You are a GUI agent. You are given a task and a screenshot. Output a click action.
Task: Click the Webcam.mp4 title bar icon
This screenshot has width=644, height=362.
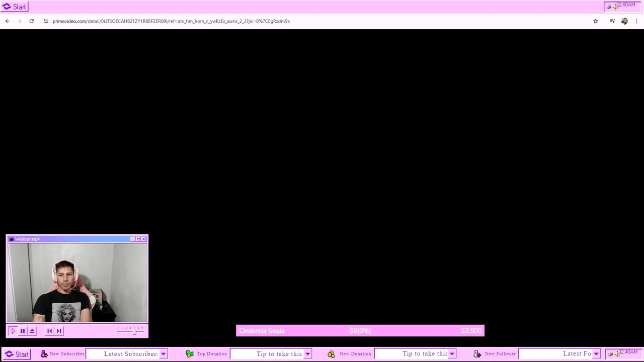click(11, 239)
